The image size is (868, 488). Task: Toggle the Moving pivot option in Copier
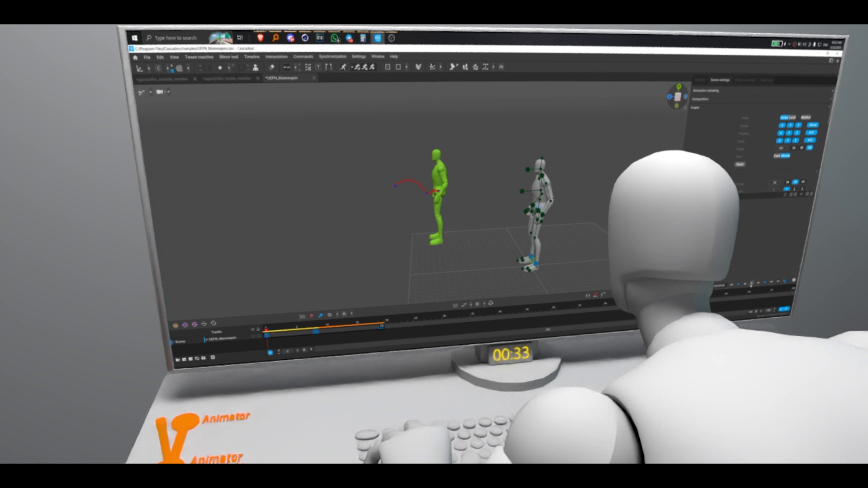pyautogui.click(x=786, y=156)
